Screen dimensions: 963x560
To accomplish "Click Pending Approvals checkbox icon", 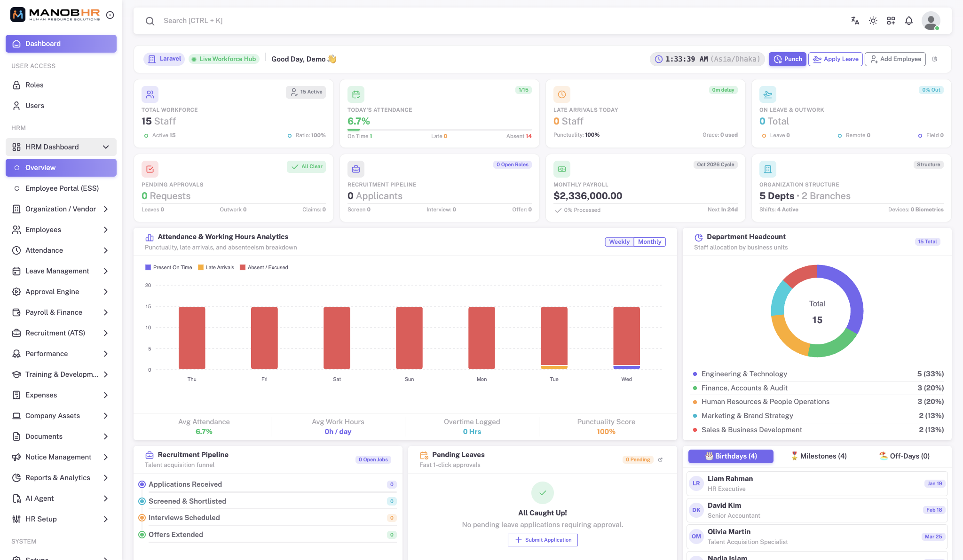I will pyautogui.click(x=150, y=169).
